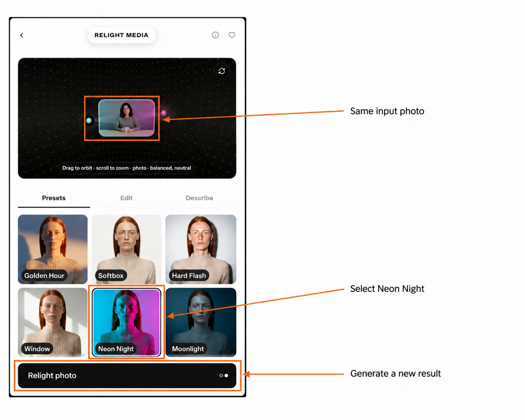The height and width of the screenshot is (420, 525).
Task: Favorite with the heart icon
Action: pyautogui.click(x=232, y=35)
